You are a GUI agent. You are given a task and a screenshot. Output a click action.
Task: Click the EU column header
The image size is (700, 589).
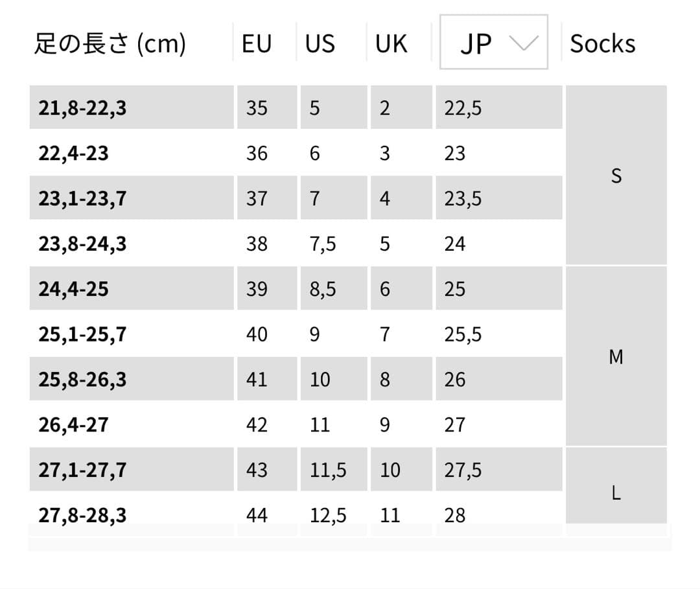(x=257, y=43)
